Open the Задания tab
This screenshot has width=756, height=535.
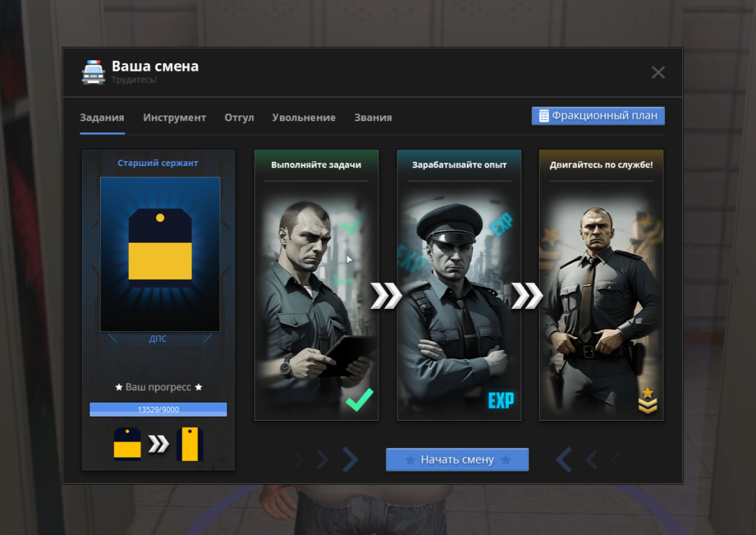point(101,117)
